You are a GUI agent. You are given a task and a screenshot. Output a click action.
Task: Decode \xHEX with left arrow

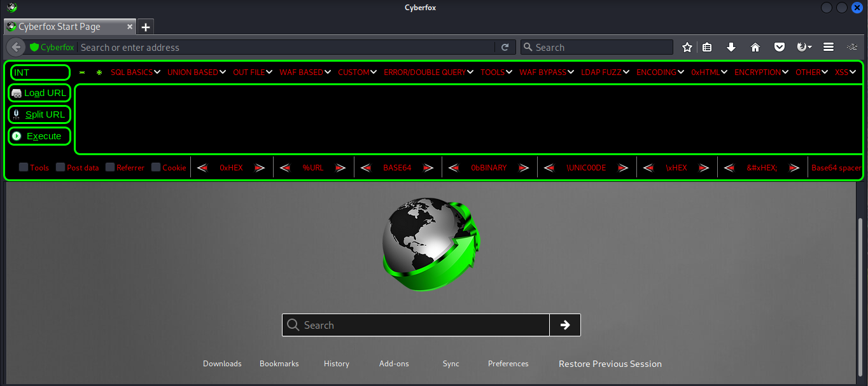point(648,168)
